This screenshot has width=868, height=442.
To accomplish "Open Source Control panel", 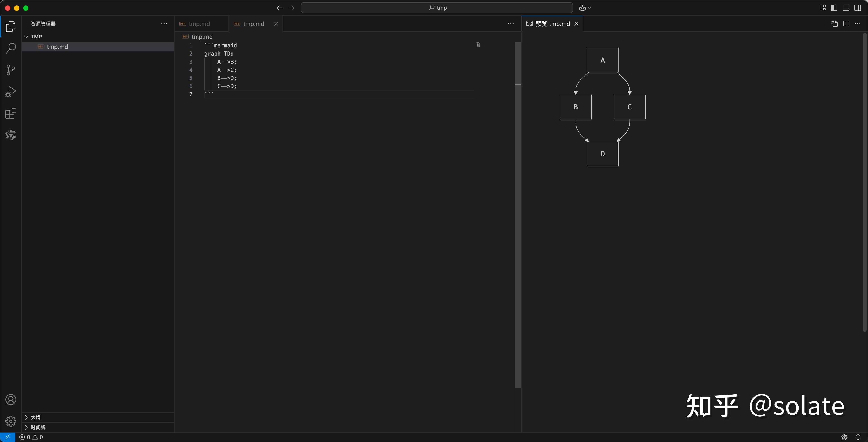I will 10,70.
